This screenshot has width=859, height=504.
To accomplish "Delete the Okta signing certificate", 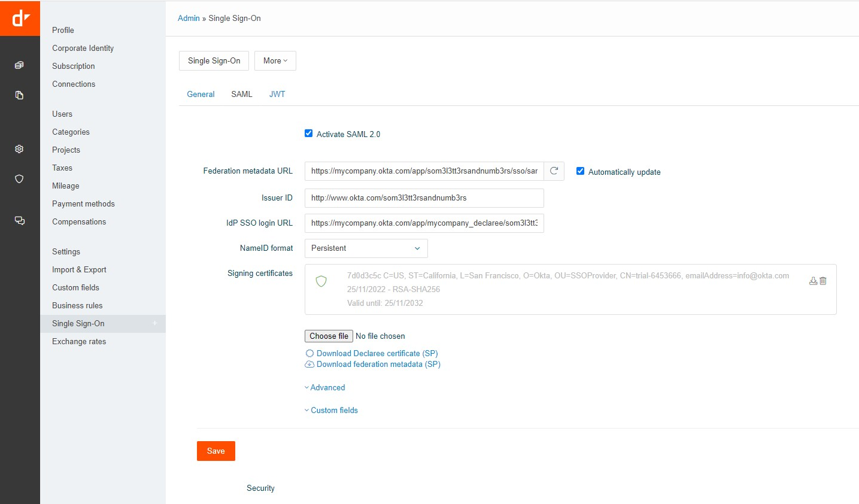I will tap(823, 281).
